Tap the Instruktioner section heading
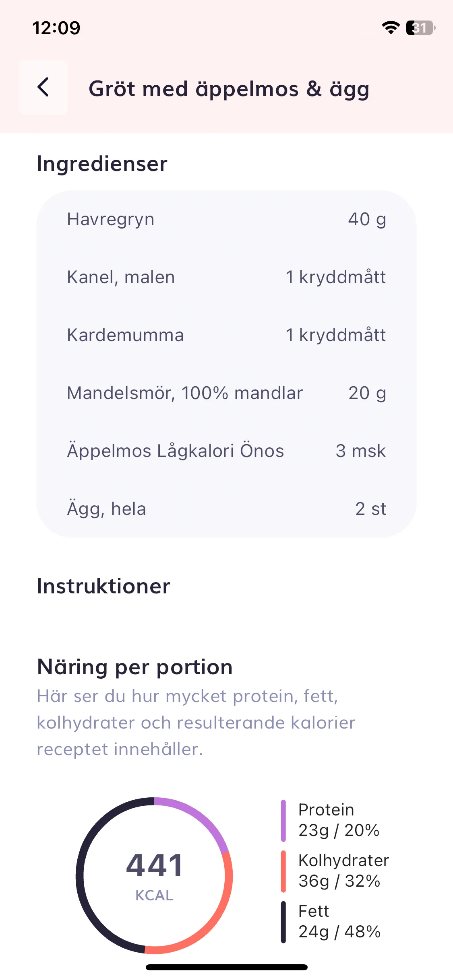This screenshot has height=980, width=453. coord(103,586)
